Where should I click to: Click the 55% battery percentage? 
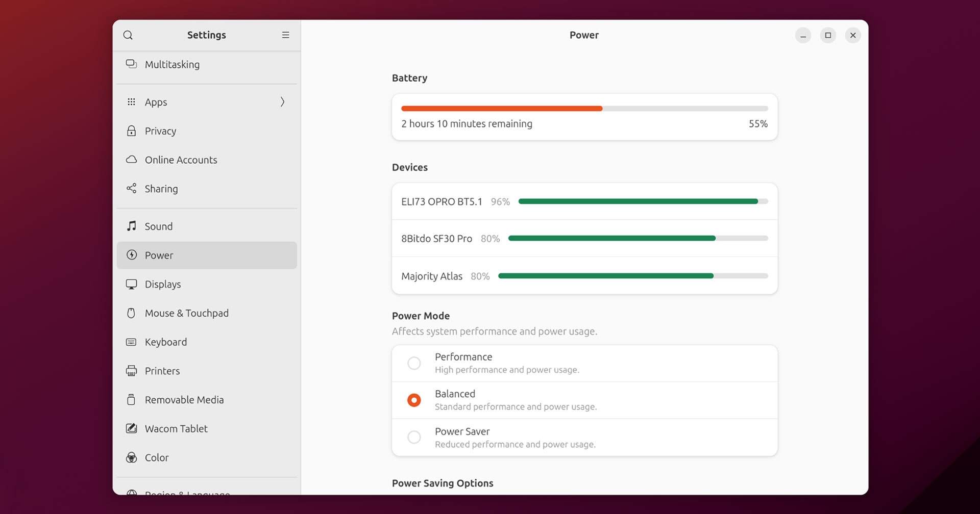coord(758,124)
